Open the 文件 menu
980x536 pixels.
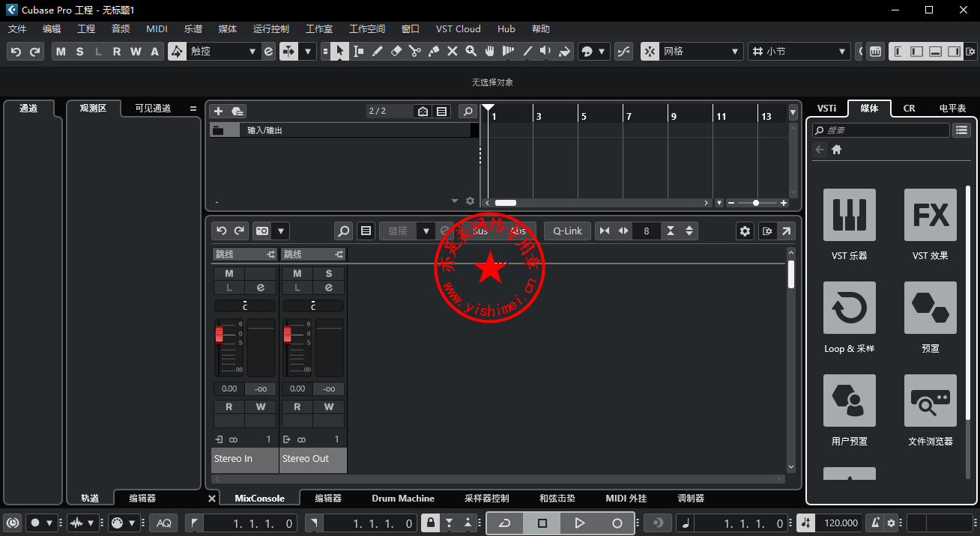[x=17, y=29]
